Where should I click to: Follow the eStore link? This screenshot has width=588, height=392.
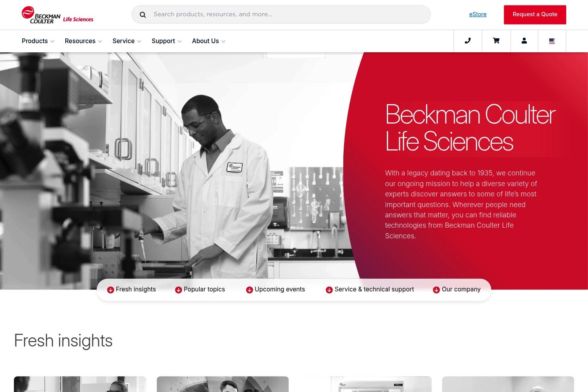pos(478,14)
